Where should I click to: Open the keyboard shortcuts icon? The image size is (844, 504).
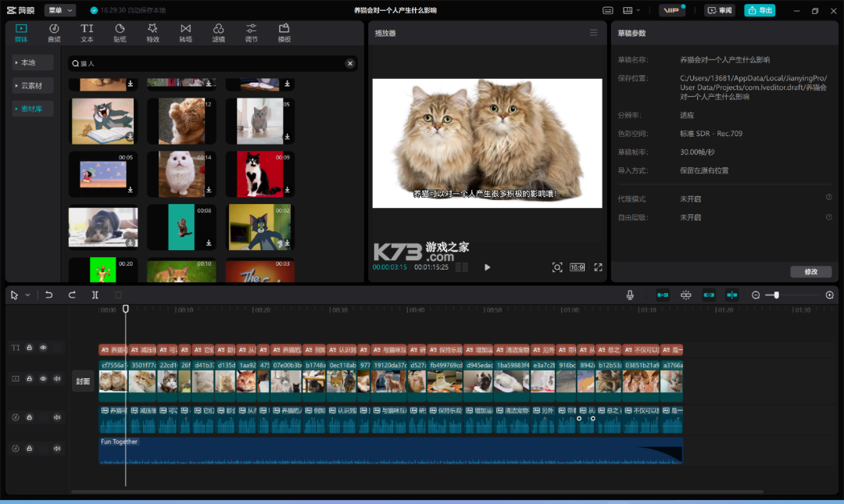pyautogui.click(x=608, y=10)
